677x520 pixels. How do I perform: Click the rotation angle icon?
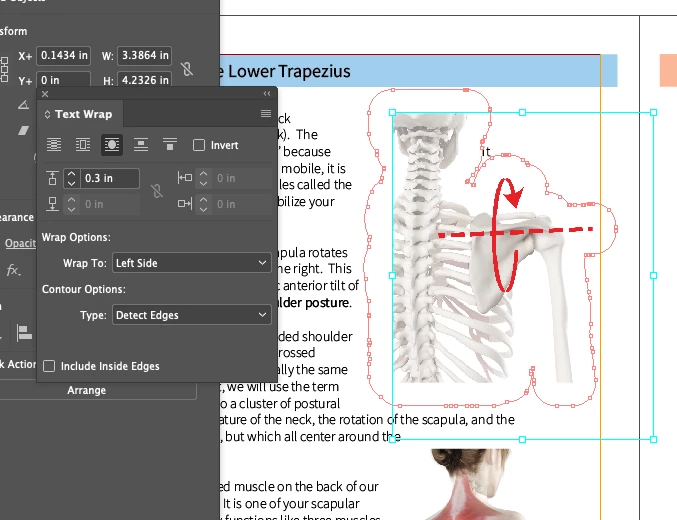[x=23, y=104]
